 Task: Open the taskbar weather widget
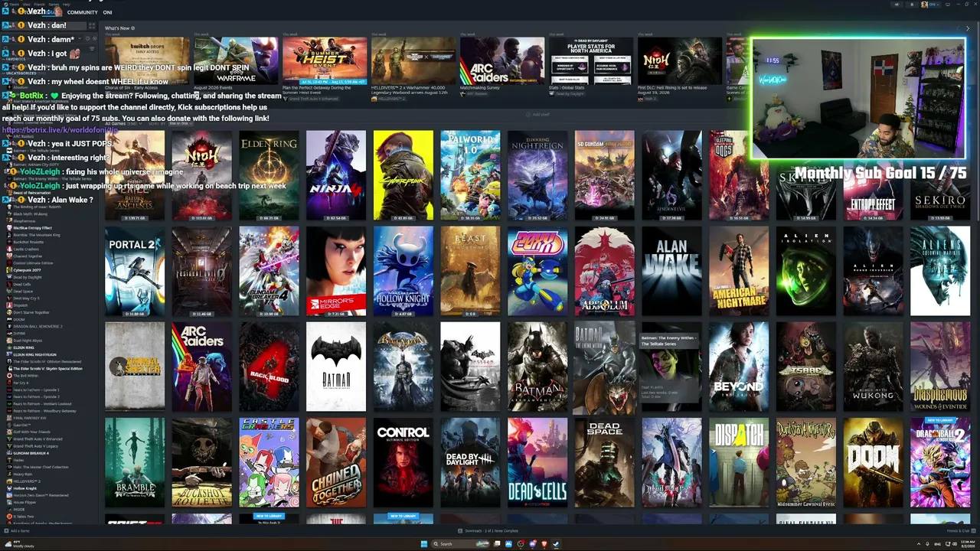(18, 544)
